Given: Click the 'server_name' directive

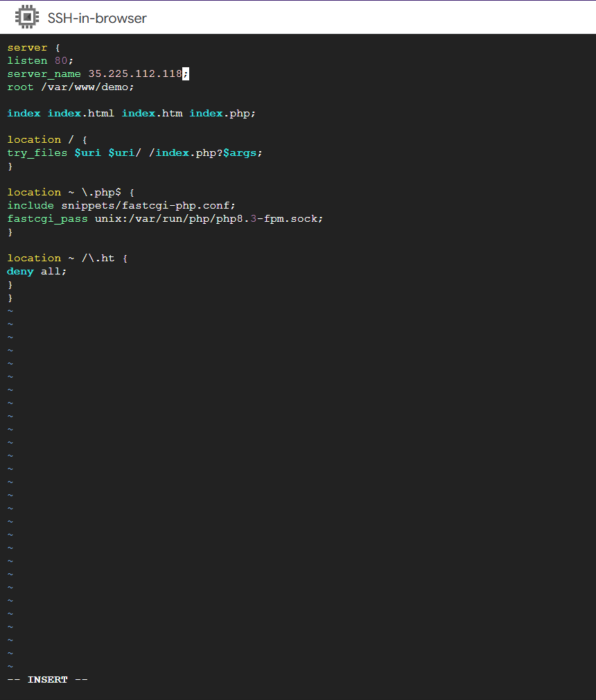Looking at the screenshot, I should click(44, 74).
